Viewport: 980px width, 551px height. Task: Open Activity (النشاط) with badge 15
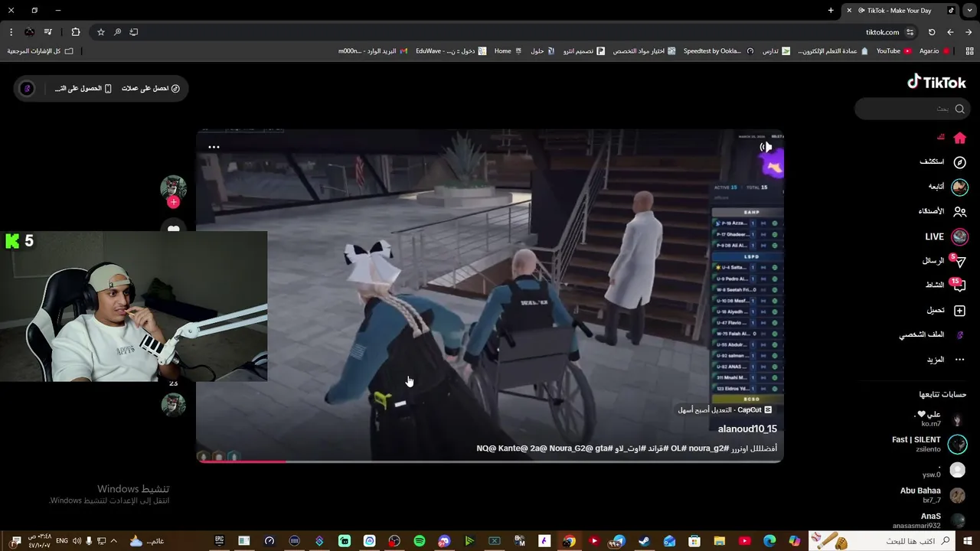(946, 285)
